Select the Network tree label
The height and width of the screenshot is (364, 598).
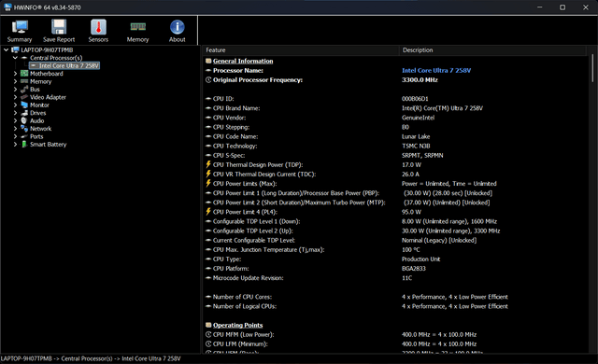pyautogui.click(x=40, y=129)
